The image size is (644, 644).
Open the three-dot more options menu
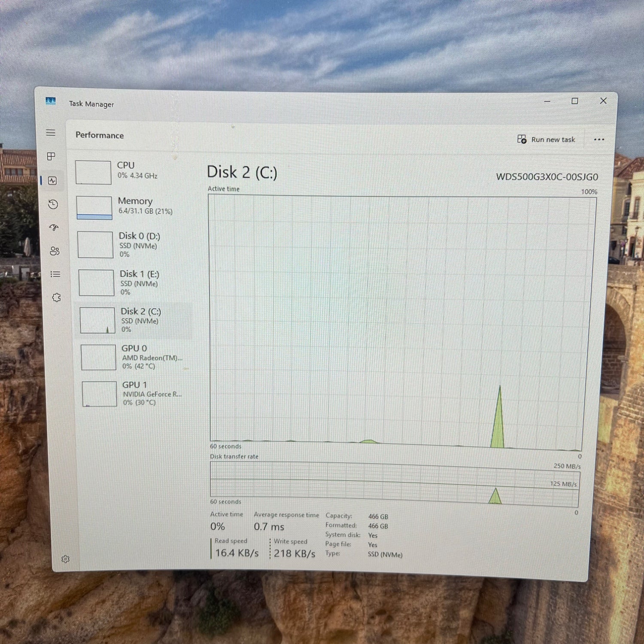click(x=599, y=140)
